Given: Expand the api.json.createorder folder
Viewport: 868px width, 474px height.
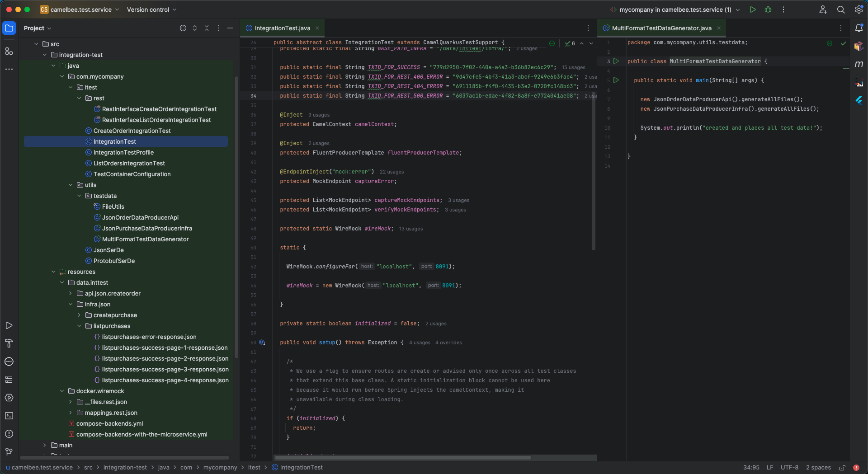Looking at the screenshot, I should 71,294.
